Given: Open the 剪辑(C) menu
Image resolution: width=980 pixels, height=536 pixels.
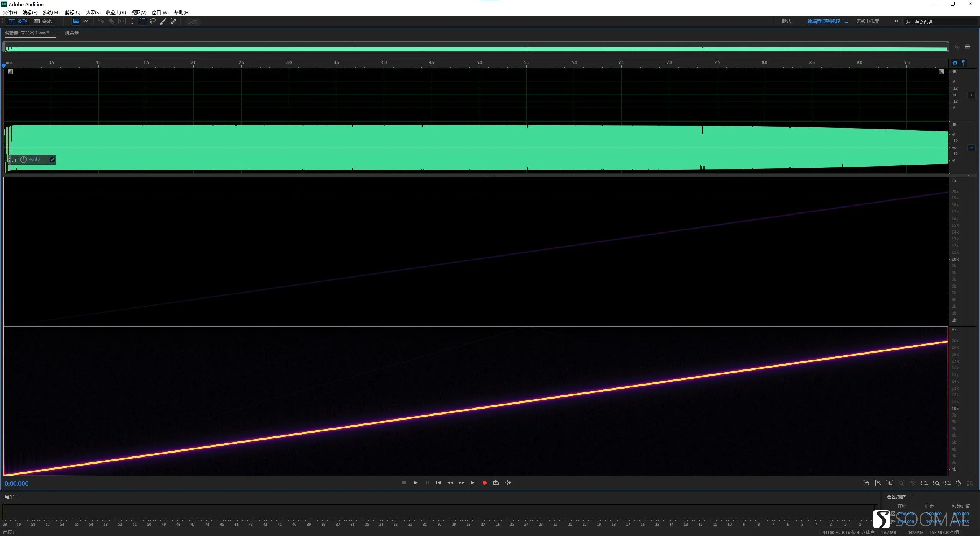Looking at the screenshot, I should click(72, 13).
